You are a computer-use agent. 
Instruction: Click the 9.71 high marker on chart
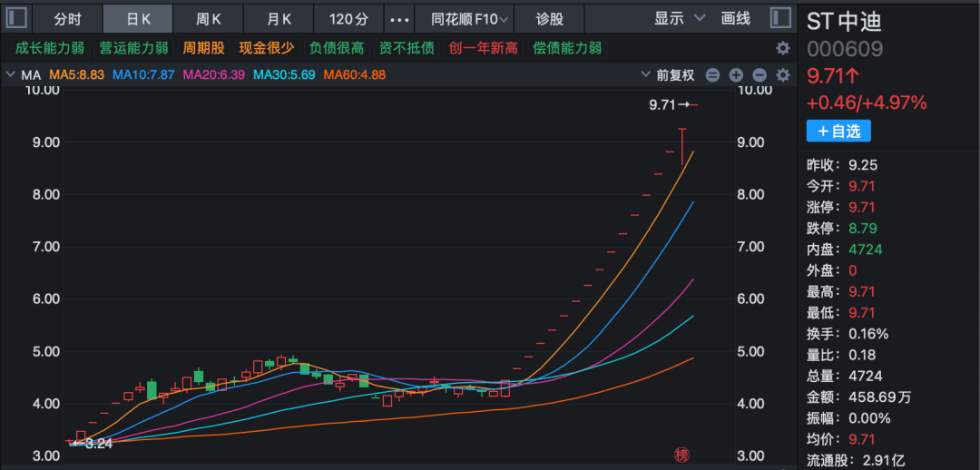668,105
